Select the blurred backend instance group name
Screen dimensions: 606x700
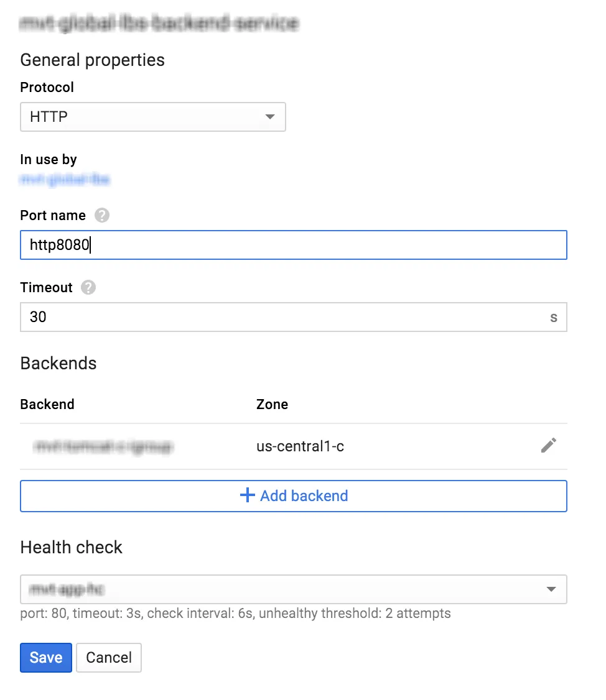[103, 446]
